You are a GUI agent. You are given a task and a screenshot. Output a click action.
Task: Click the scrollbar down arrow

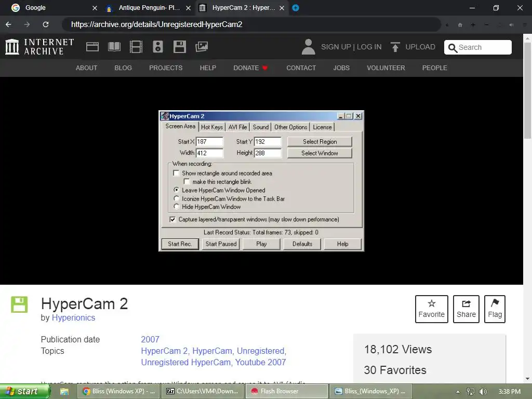[x=528, y=379]
